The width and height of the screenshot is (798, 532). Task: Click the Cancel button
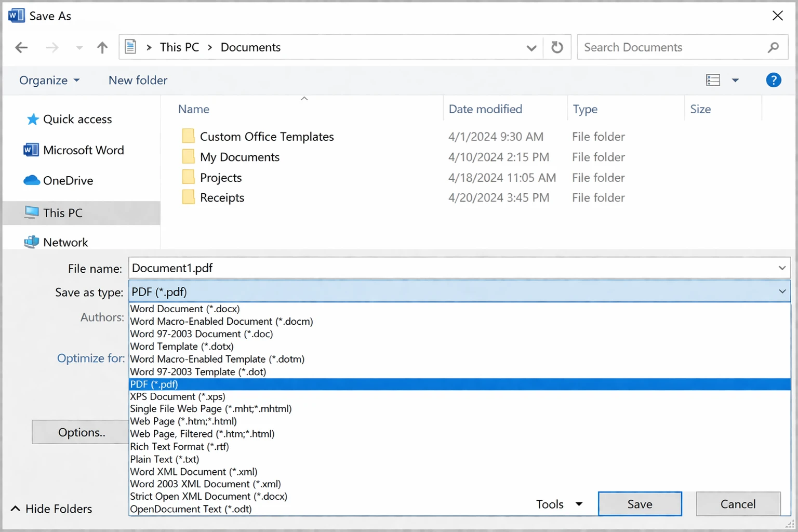[738, 504]
